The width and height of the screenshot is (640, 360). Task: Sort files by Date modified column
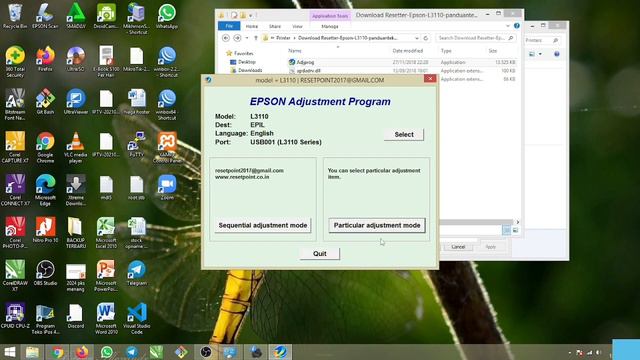tap(407, 51)
